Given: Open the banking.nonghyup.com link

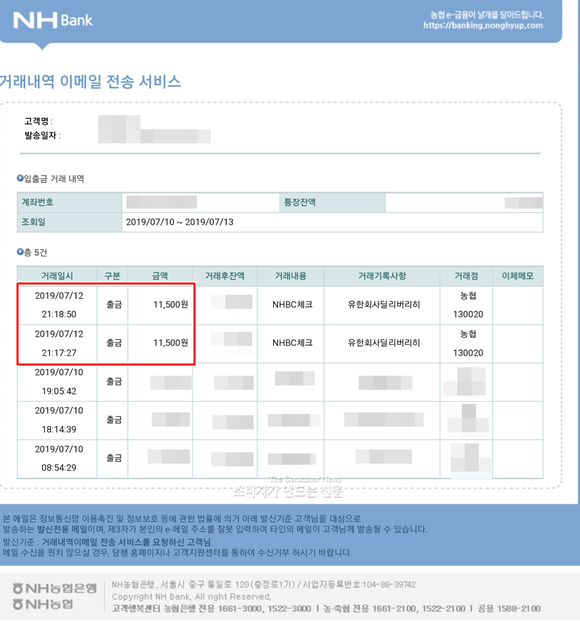Looking at the screenshot, I should click(483, 26).
